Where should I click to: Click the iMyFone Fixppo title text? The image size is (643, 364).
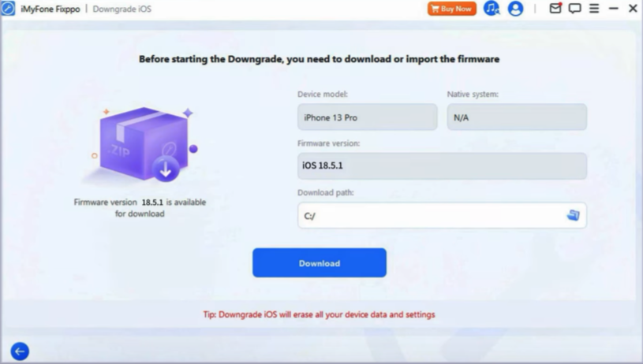click(50, 9)
